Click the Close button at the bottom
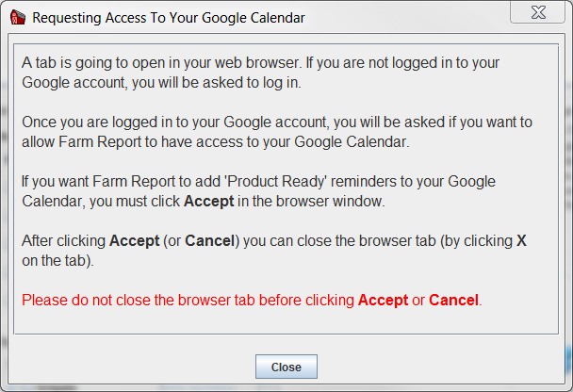Screen dimensions: 573x392 [x=286, y=367]
